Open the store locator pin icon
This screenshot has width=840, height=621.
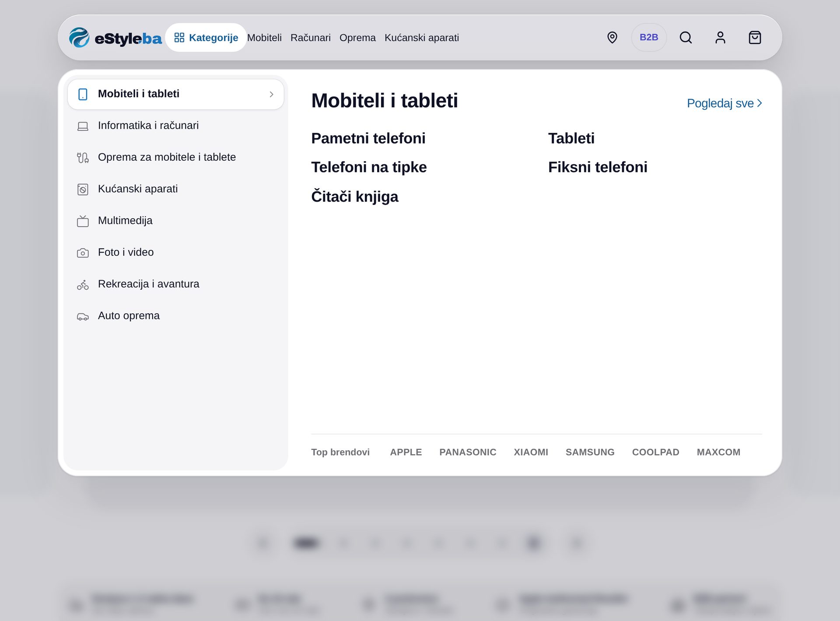612,38
